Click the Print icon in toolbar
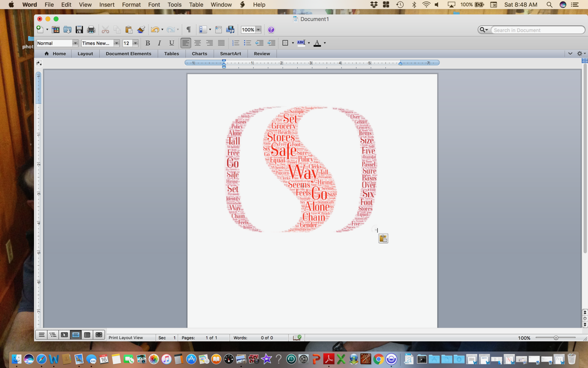The width and height of the screenshot is (588, 368). point(91,30)
